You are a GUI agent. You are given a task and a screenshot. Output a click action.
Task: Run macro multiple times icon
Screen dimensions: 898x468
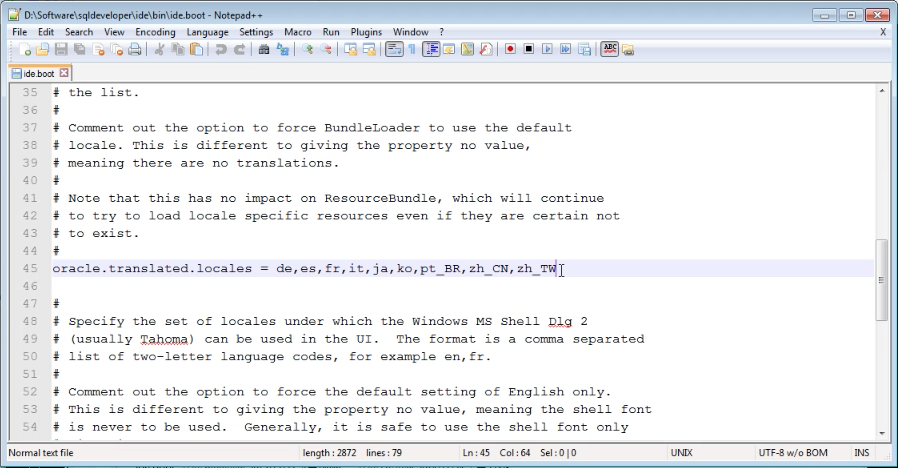pyautogui.click(x=565, y=50)
